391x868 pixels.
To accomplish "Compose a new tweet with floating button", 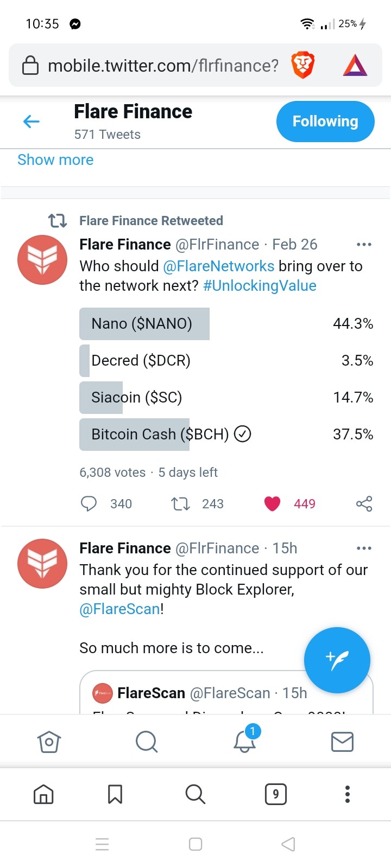I will tap(337, 660).
